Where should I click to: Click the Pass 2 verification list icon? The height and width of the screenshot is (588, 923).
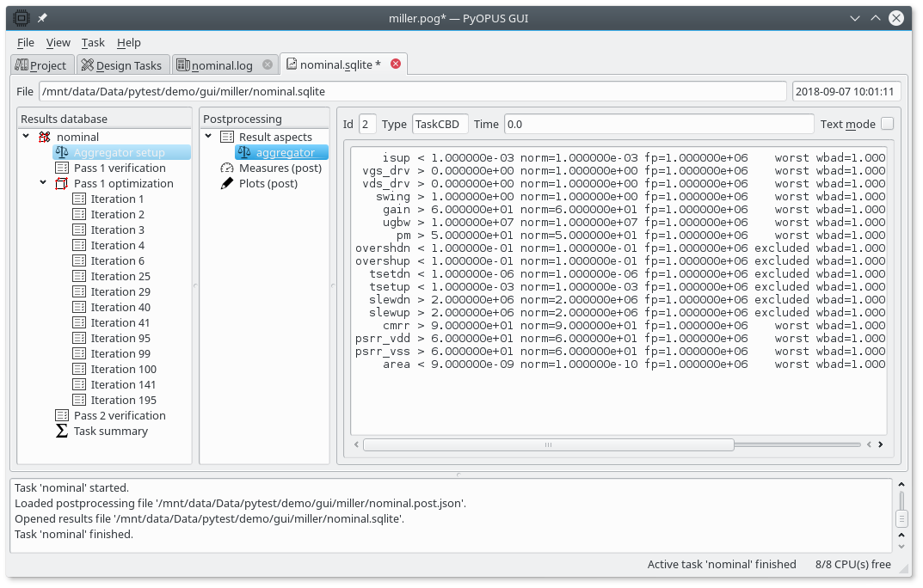point(61,415)
